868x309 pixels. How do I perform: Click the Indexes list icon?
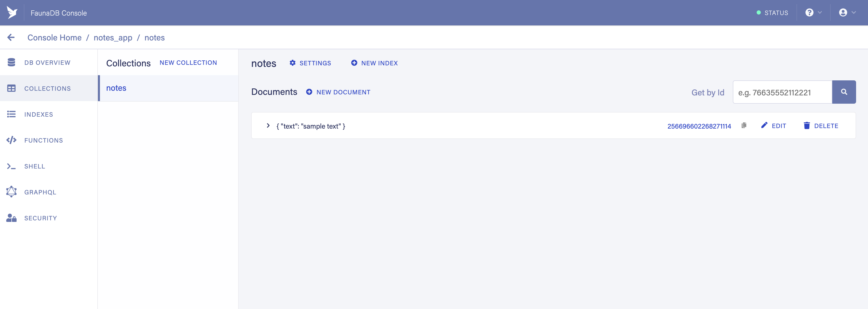[11, 114]
